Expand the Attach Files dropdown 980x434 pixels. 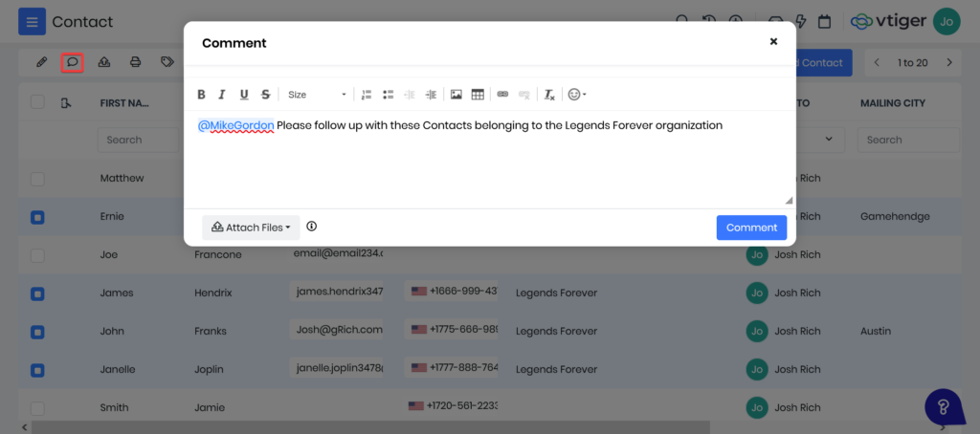251,228
